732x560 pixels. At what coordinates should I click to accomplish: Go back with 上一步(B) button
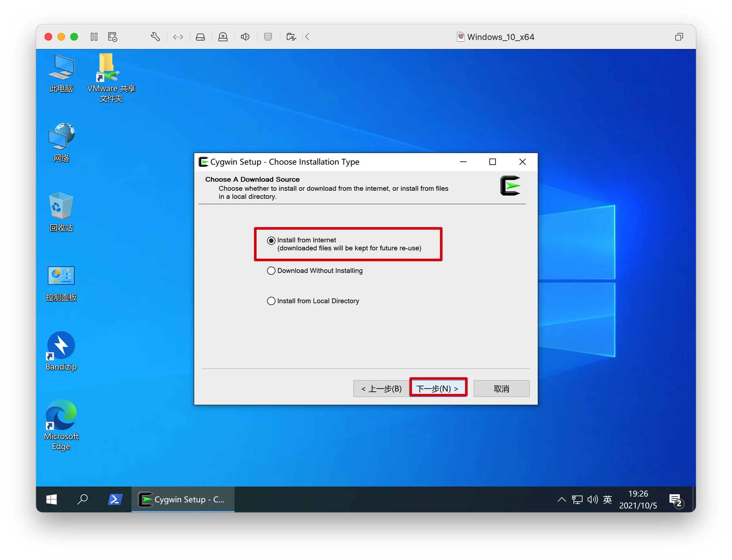[381, 389]
